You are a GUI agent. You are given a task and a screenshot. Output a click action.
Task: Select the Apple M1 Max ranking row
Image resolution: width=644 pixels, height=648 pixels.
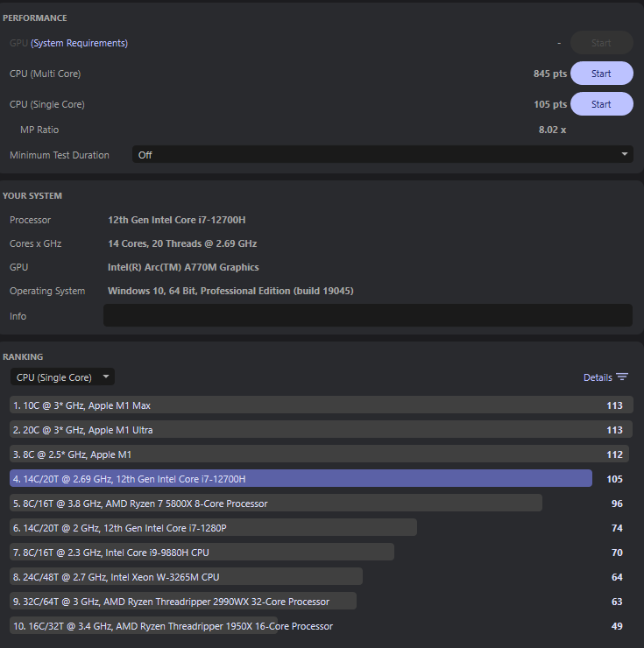pos(322,405)
